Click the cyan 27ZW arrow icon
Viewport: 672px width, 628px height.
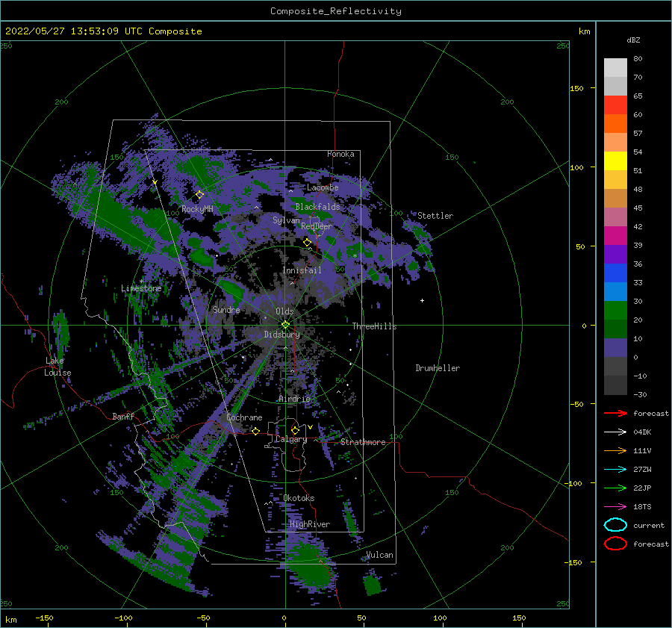coord(615,470)
